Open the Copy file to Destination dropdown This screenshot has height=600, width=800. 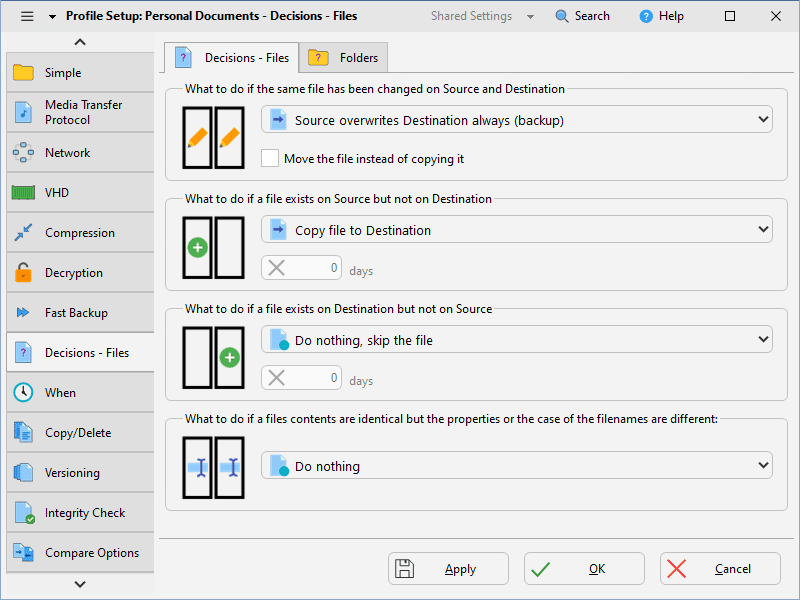coord(517,230)
